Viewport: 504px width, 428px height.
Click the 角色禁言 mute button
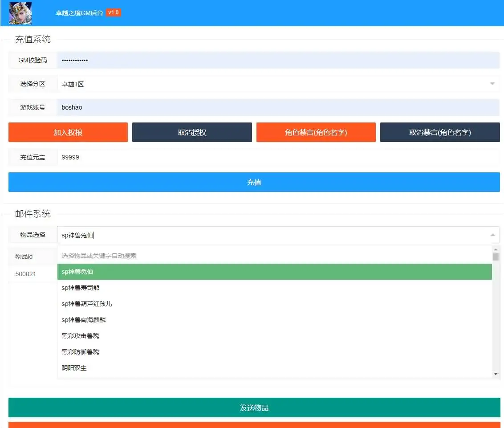pyautogui.click(x=316, y=132)
